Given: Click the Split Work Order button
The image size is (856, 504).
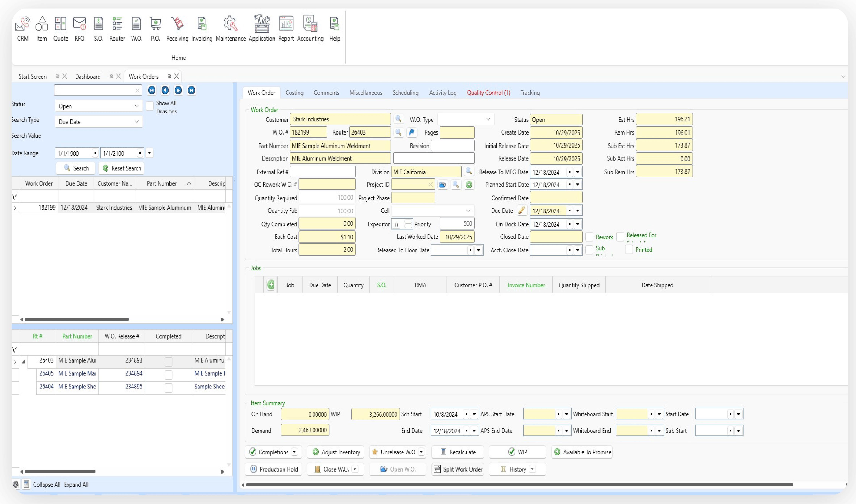Looking at the screenshot, I should [458, 469].
